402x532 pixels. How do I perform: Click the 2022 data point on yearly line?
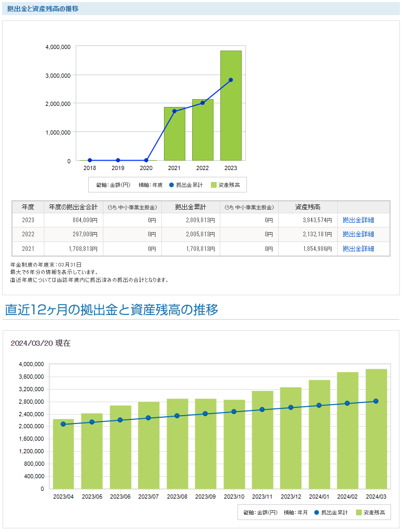[x=203, y=103]
